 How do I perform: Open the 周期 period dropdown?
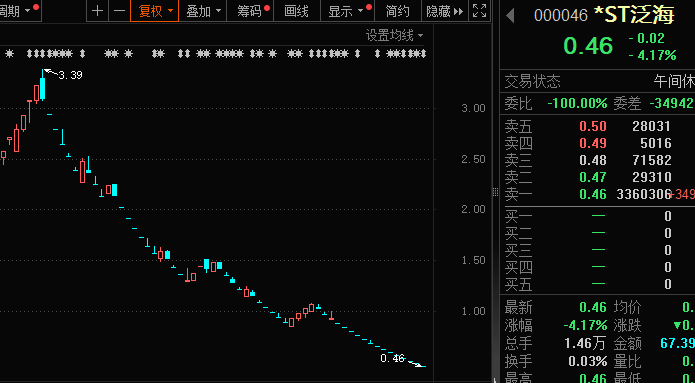(x=20, y=11)
